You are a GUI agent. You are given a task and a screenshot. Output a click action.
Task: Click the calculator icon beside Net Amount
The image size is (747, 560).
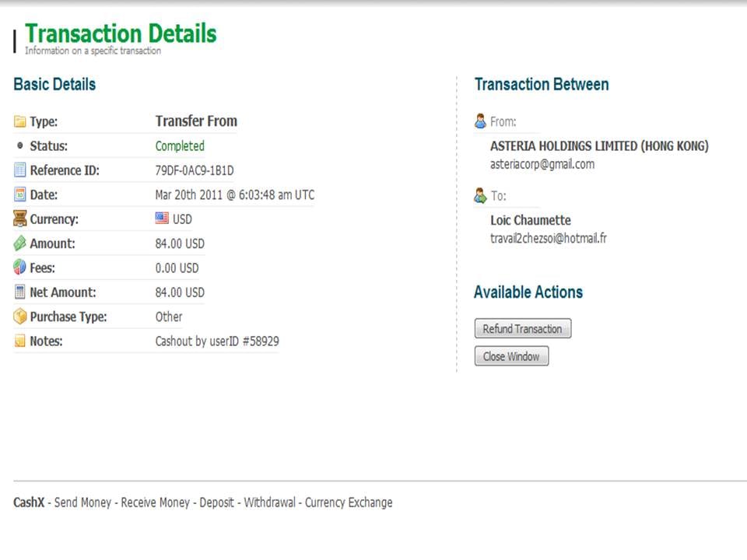point(19,292)
